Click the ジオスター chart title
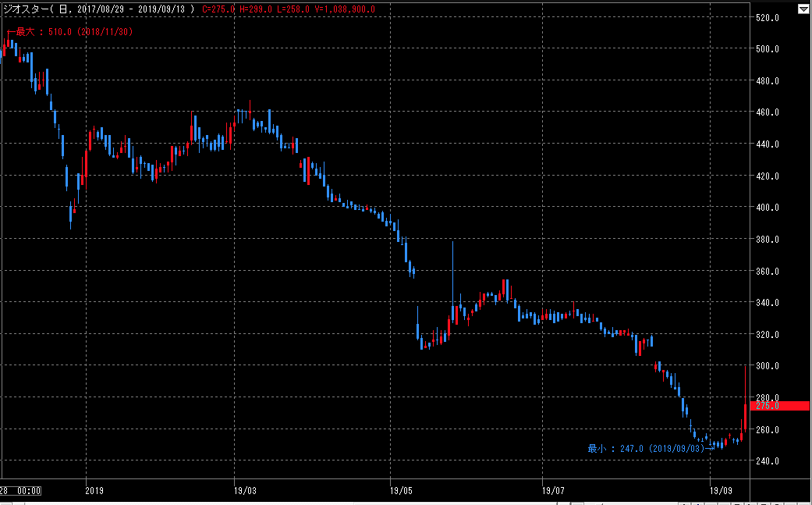This screenshot has height=505, width=812. point(25,9)
